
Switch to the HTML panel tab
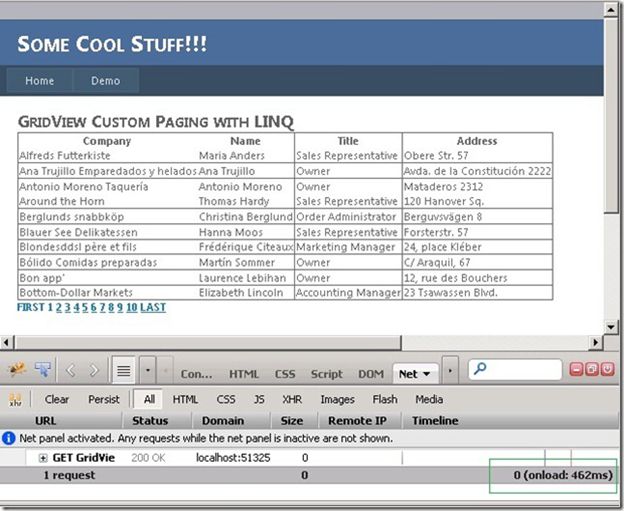coord(244,374)
